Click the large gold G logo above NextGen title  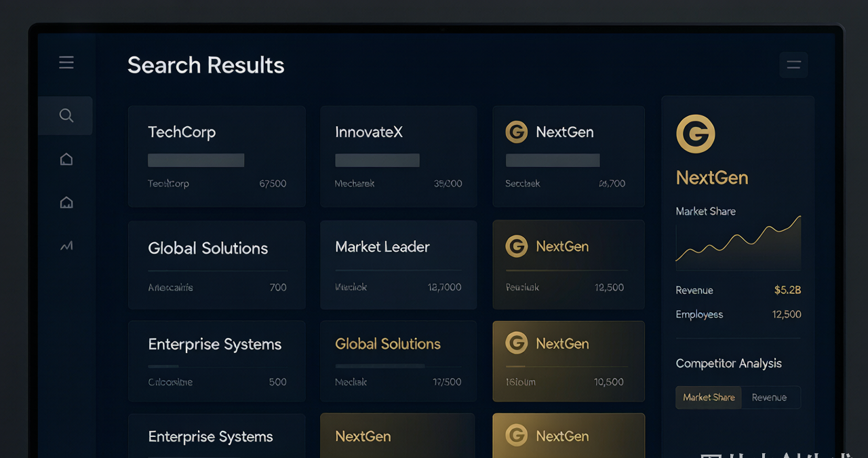point(696,134)
